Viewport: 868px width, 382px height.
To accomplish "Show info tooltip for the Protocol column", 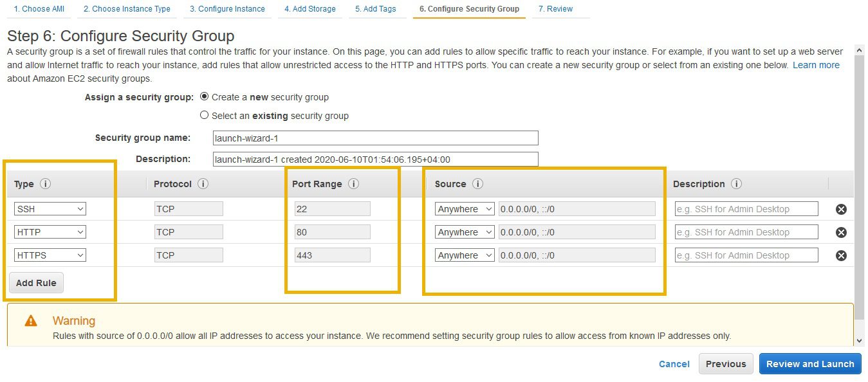I will click(203, 184).
